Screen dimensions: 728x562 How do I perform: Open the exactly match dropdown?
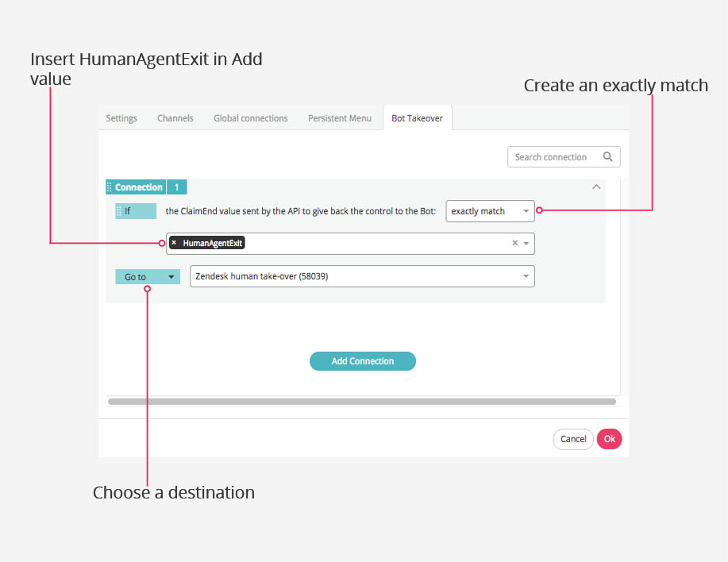point(490,211)
